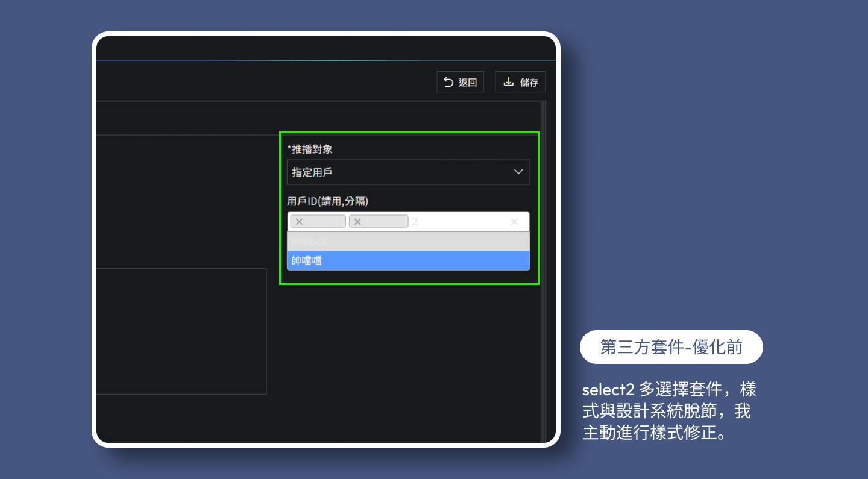Image resolution: width=868 pixels, height=479 pixels.
Task: Click the download icon in 儲存
Action: 509,82
